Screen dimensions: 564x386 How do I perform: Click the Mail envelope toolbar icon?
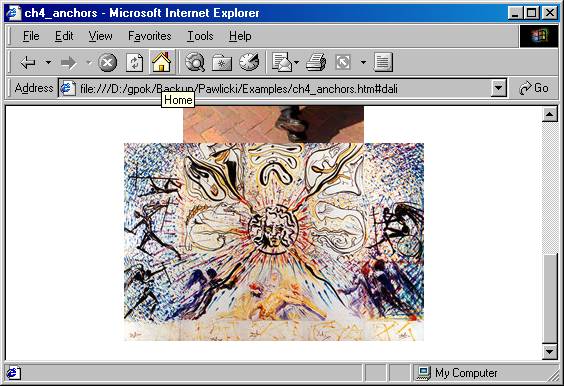tap(282, 62)
